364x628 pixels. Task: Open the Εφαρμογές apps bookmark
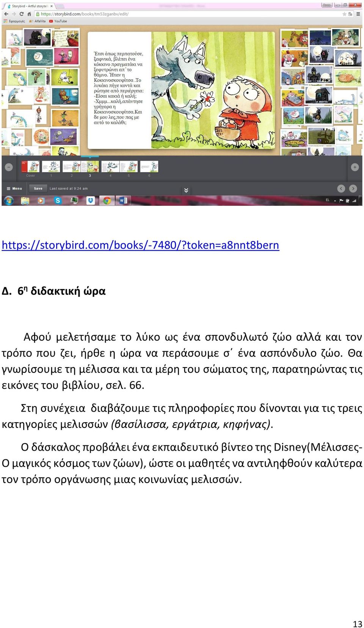click(x=14, y=21)
